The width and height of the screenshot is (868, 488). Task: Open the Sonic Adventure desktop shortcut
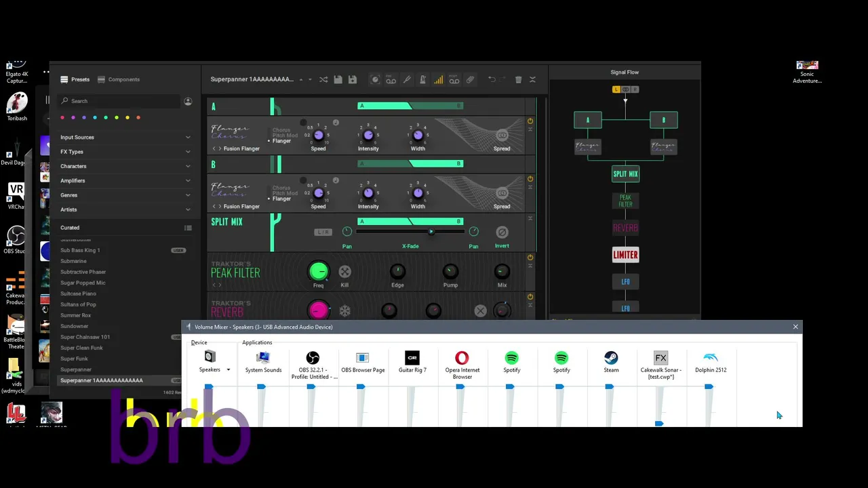point(807,73)
